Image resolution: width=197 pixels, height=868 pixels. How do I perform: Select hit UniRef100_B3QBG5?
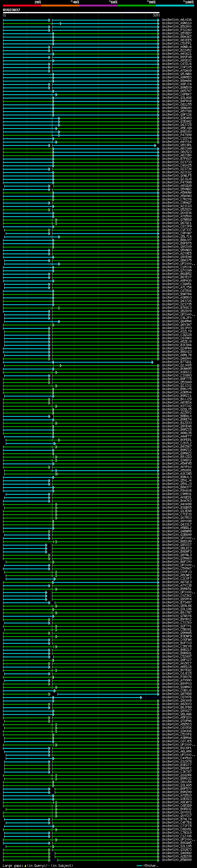(177, 508)
